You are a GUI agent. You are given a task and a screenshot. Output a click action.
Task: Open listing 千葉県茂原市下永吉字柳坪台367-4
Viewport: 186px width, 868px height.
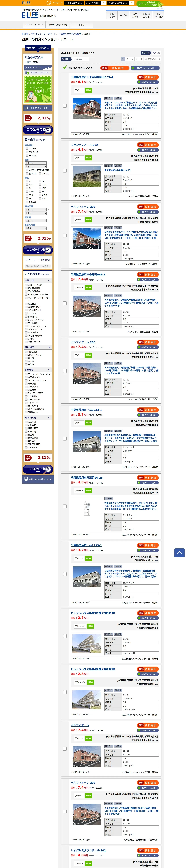pyautogui.click(x=92, y=77)
